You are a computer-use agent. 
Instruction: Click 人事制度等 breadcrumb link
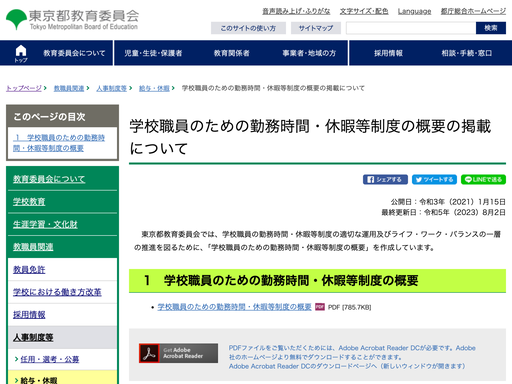(x=112, y=88)
